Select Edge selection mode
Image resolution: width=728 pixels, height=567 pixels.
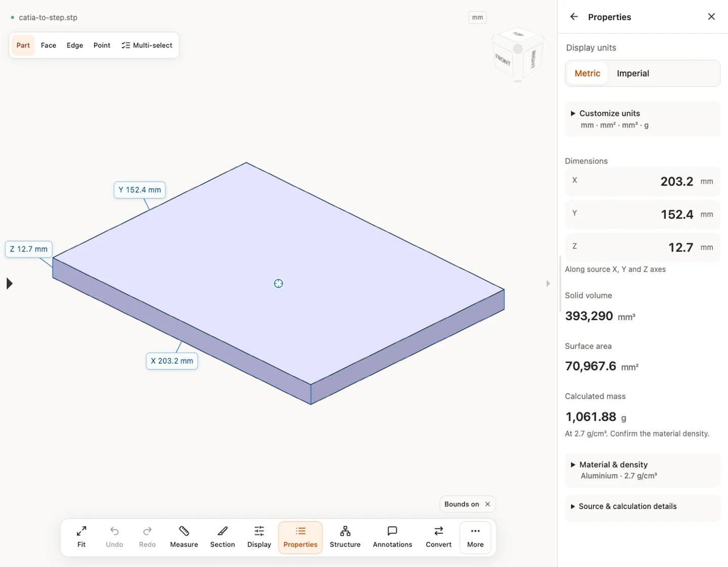point(75,45)
